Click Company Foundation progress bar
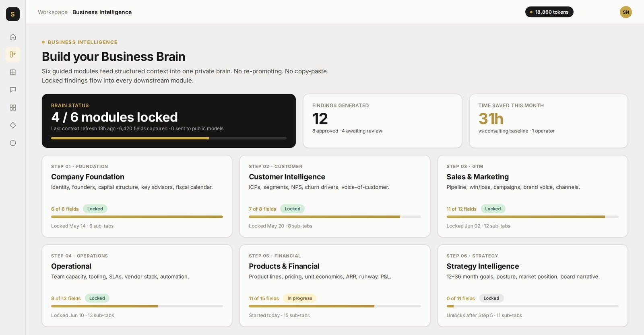Image resolution: width=644 pixels, height=335 pixels. pos(137,217)
